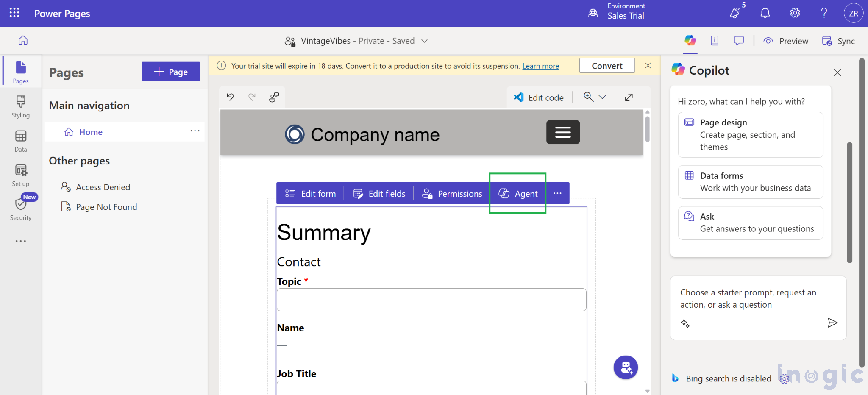The image size is (868, 395).
Task: Toggle the hamburger menu in site header
Action: [563, 132]
